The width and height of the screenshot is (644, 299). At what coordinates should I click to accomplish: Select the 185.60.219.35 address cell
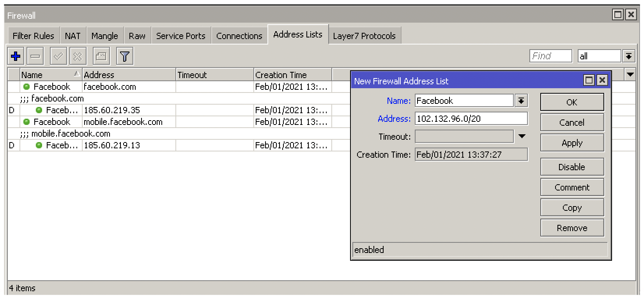[129, 110]
